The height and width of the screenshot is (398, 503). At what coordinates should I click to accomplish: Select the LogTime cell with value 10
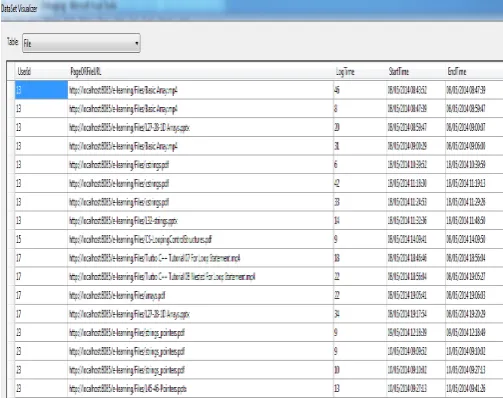359,370
